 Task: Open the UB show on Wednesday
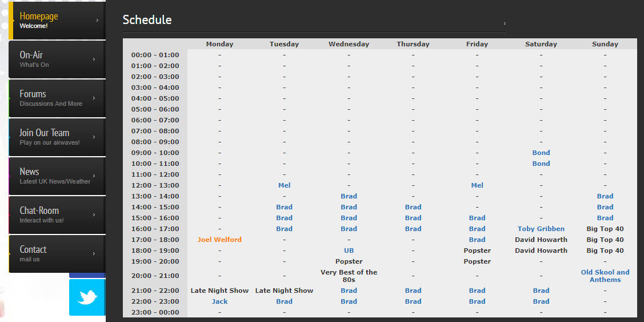click(349, 251)
